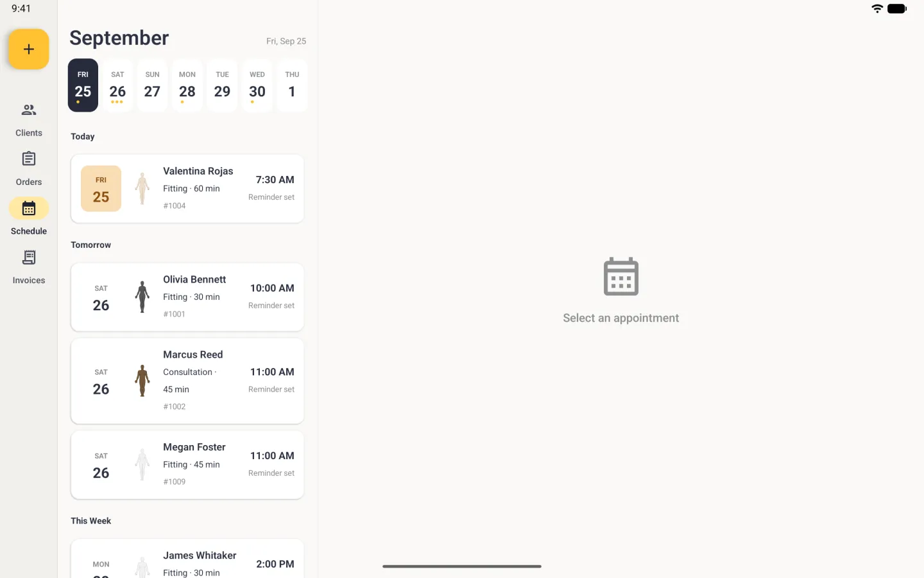Click Valentina Rojas body silhouette icon
This screenshot has height=578, width=924.
(x=142, y=189)
